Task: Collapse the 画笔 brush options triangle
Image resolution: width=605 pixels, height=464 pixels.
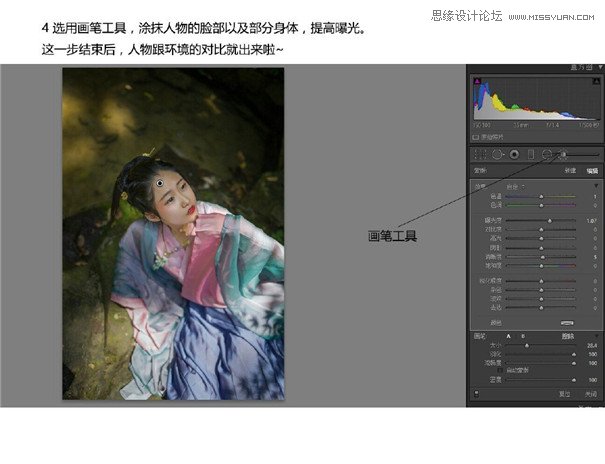Action: pyautogui.click(x=597, y=336)
